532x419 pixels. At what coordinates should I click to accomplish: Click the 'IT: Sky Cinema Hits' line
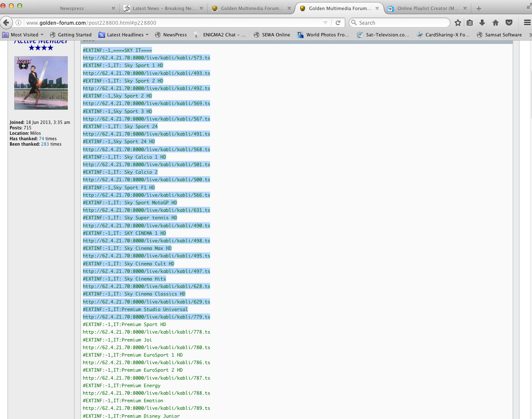point(124,279)
